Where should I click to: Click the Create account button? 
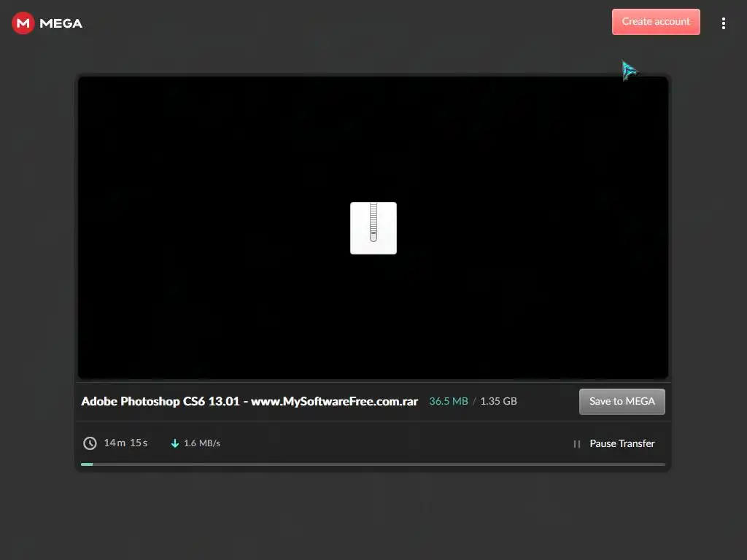tap(656, 21)
